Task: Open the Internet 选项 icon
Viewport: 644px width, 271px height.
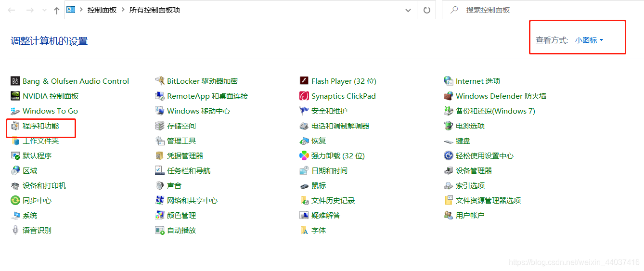Action: click(x=449, y=81)
